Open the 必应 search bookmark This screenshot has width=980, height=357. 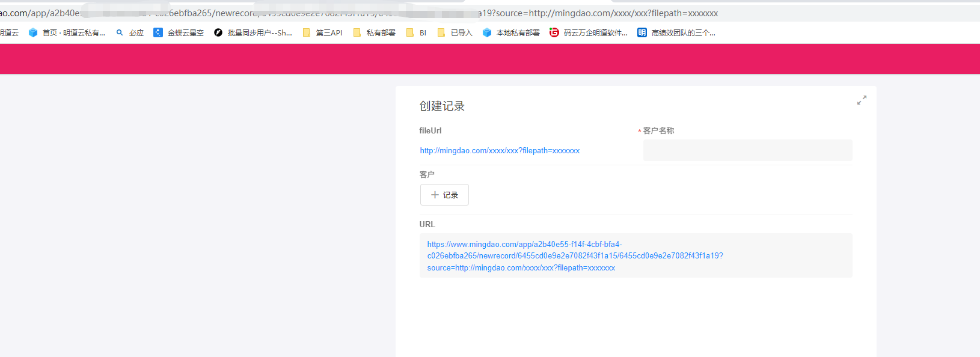click(130, 32)
